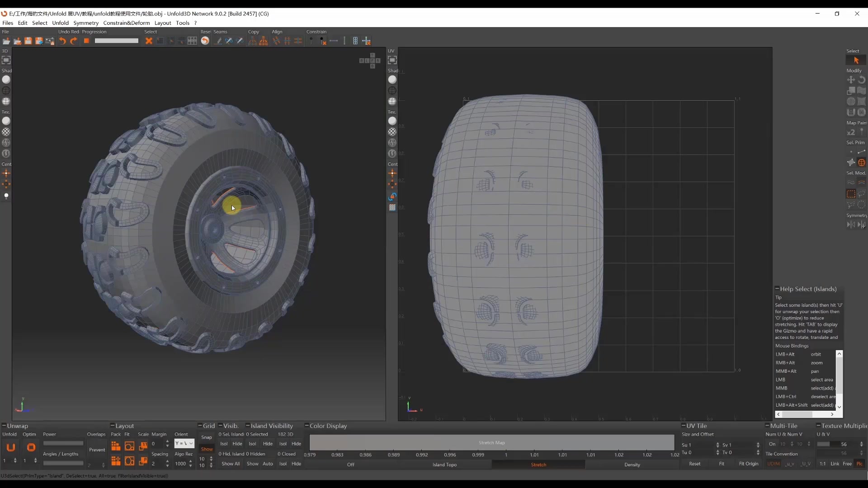This screenshot has height=488, width=868.
Task: Toggle grid Show button
Action: (x=207, y=449)
